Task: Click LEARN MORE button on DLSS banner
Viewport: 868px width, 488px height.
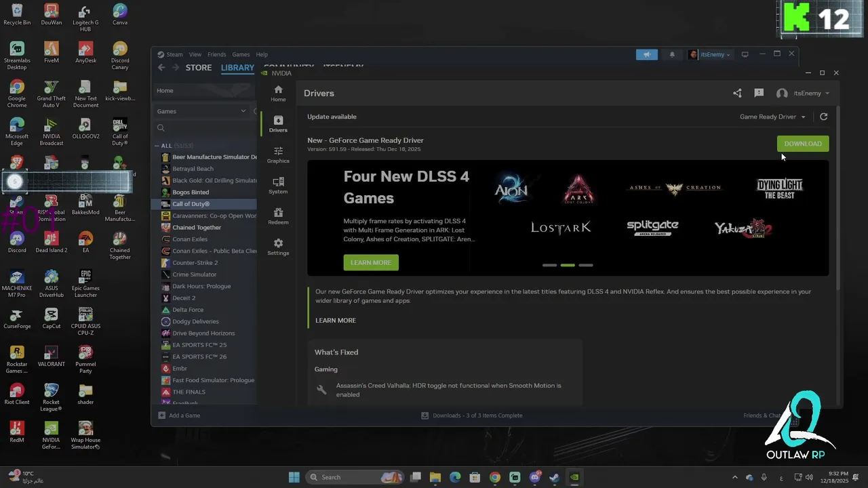Action: click(x=371, y=262)
